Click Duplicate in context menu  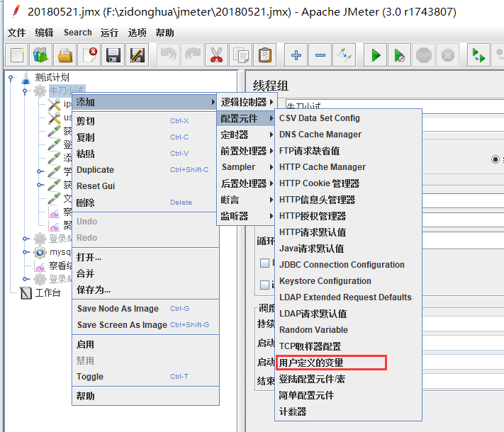(145, 169)
